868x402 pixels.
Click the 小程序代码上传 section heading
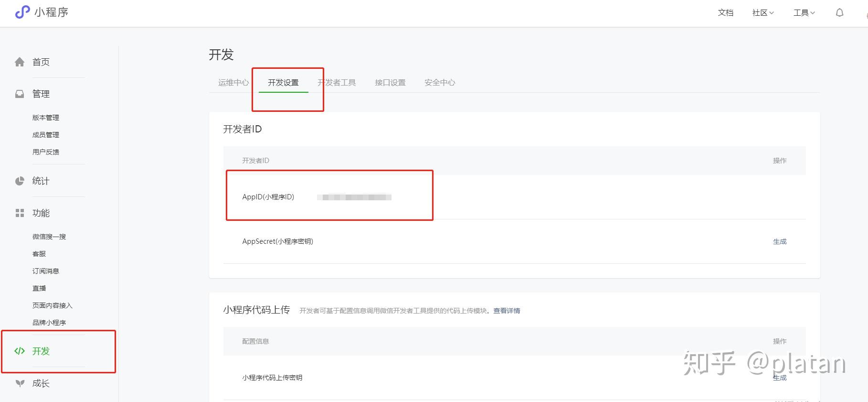(256, 310)
